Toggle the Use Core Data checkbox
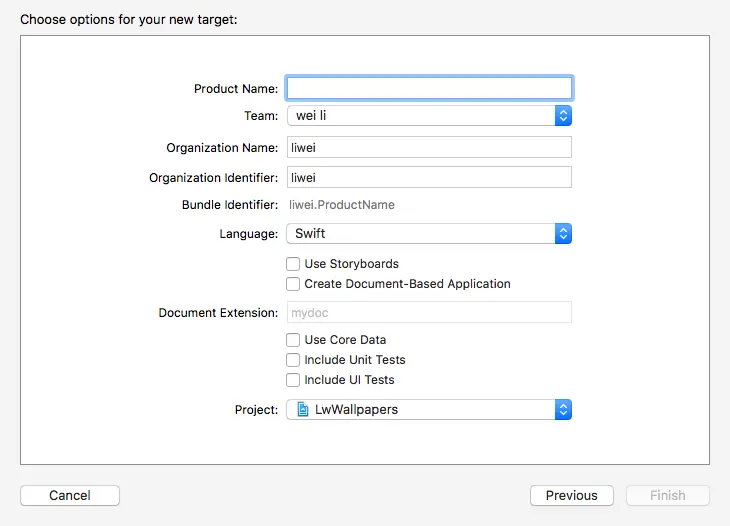This screenshot has height=526, width=730. coord(293,340)
